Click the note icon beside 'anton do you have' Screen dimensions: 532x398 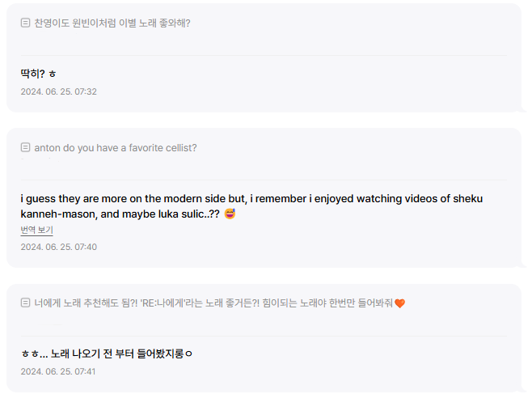[26, 148]
